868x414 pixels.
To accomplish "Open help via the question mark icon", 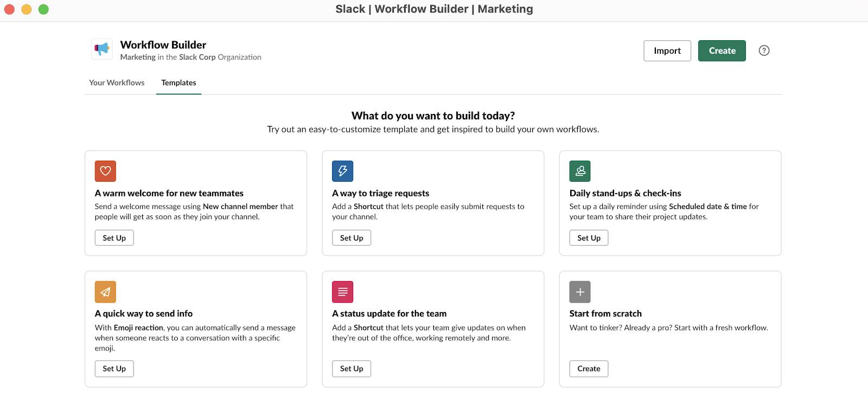I will 764,50.
